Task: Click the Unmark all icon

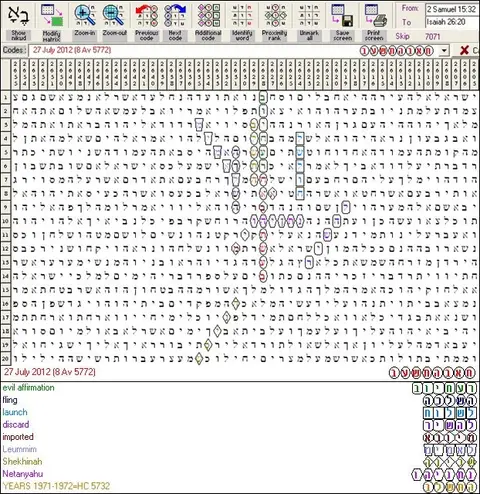Action: click(x=309, y=16)
